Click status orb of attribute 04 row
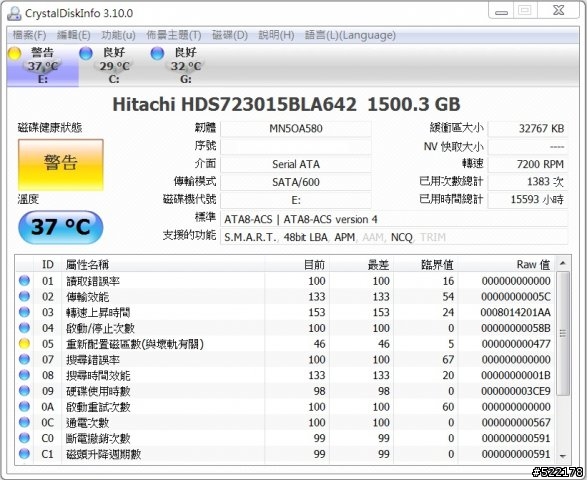 (x=24, y=328)
